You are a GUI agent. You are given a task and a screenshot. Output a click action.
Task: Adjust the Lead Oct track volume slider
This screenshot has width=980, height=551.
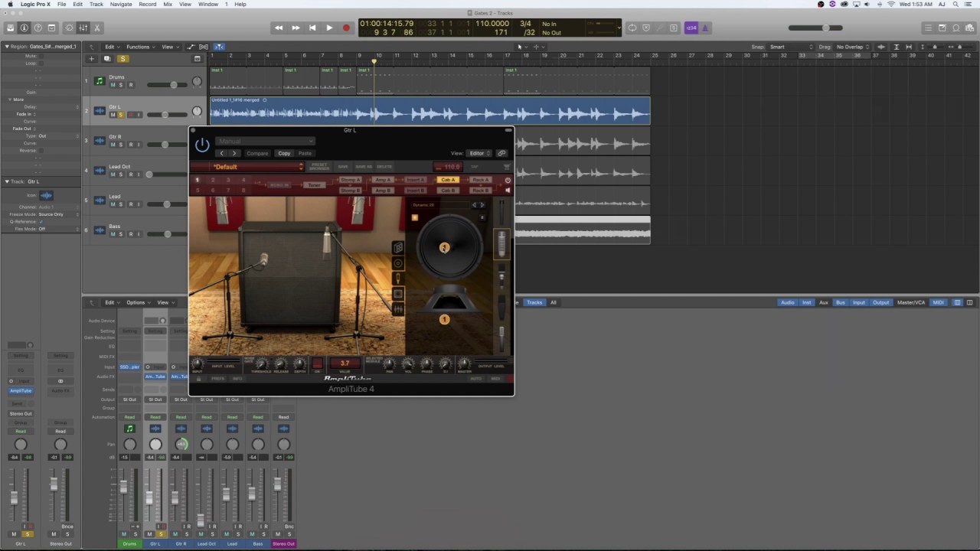click(x=168, y=174)
